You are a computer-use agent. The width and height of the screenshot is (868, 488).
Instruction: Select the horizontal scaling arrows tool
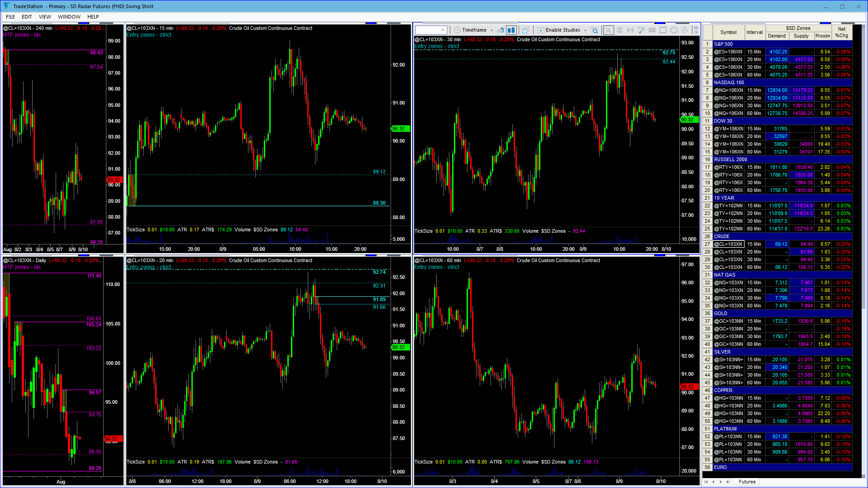click(630, 30)
